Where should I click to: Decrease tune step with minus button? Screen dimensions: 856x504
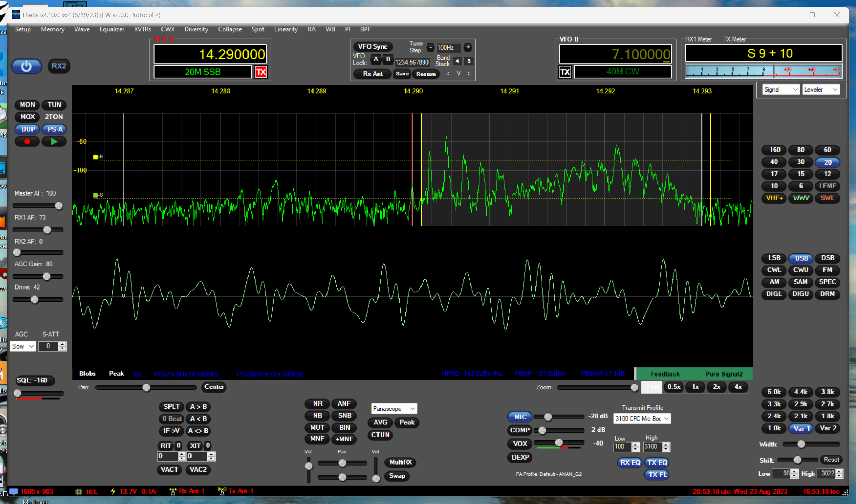(431, 47)
